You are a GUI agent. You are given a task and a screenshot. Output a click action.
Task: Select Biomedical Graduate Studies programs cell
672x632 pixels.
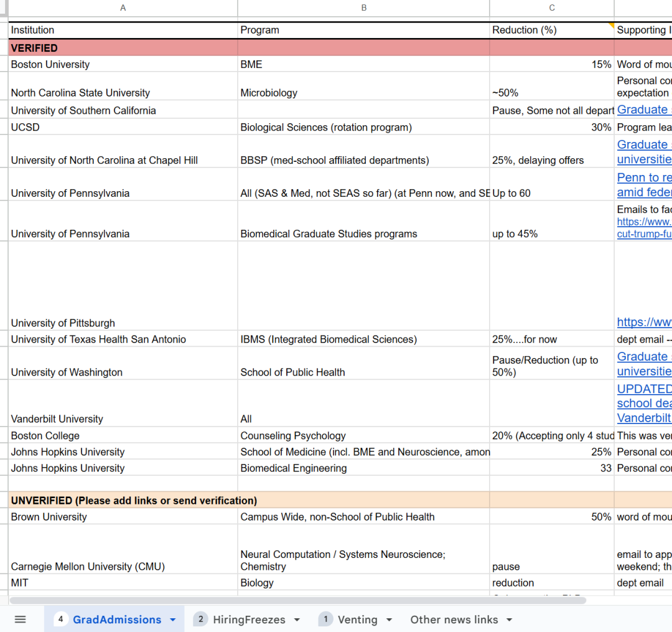363,221
